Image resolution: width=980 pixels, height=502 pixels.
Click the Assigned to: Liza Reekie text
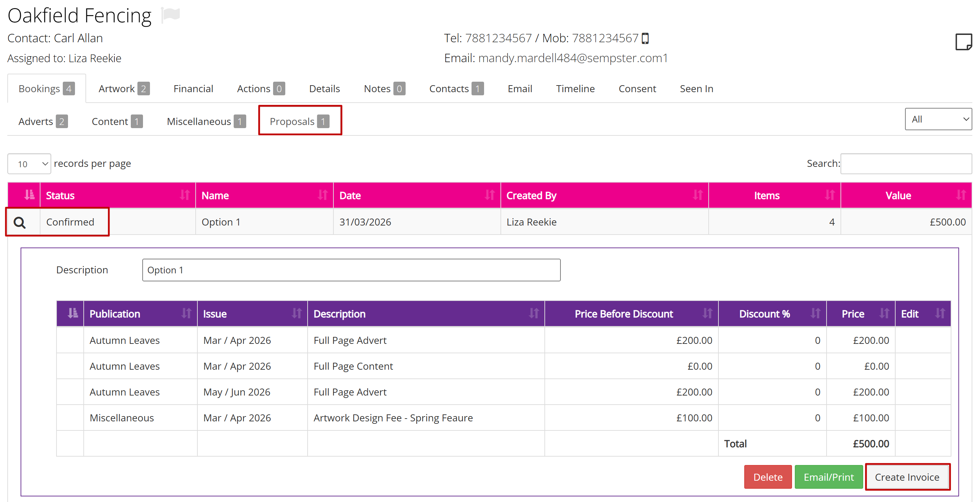click(x=64, y=58)
